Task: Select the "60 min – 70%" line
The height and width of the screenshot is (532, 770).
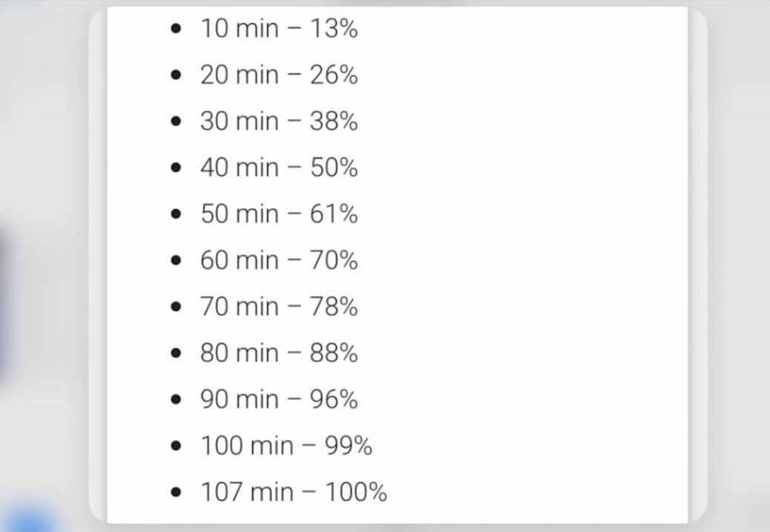Action: (279, 260)
